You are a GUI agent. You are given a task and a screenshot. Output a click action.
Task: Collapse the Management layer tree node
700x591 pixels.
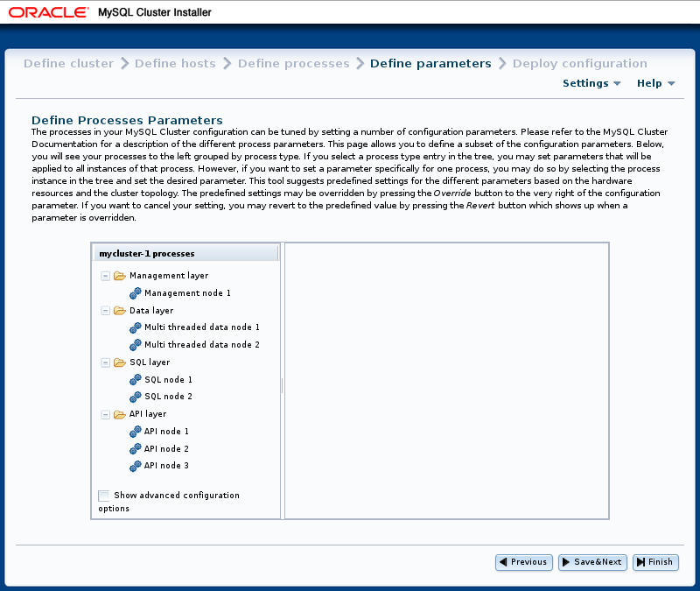[x=105, y=276]
